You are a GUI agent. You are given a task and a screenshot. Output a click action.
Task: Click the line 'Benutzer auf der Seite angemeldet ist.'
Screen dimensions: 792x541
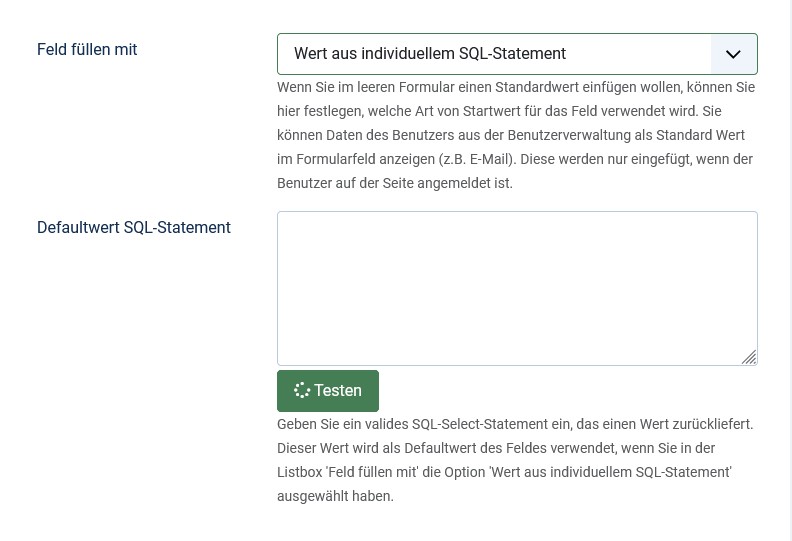(395, 183)
